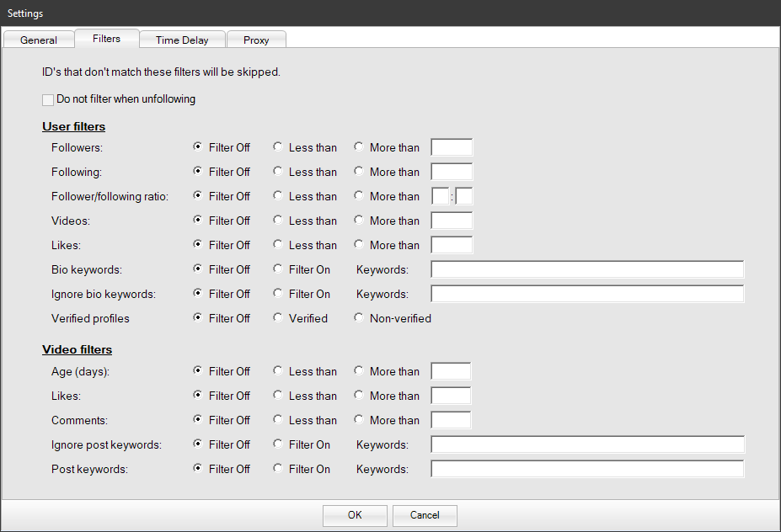Screen dimensions: 781x532
Task: Click the video Likes value field
Action: 451,396
